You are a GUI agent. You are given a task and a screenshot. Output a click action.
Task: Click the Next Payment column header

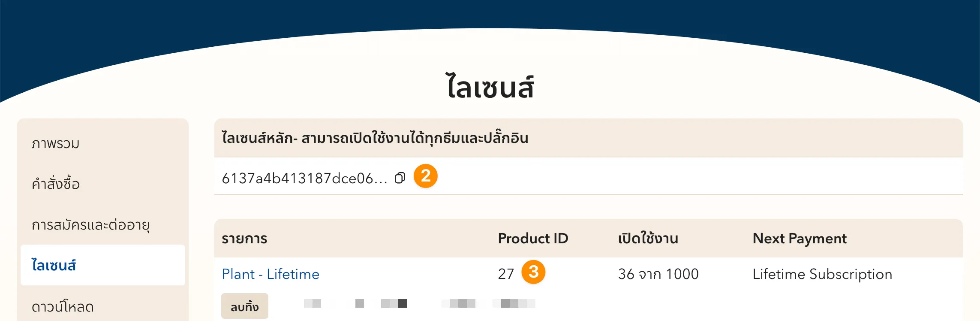[x=800, y=238]
